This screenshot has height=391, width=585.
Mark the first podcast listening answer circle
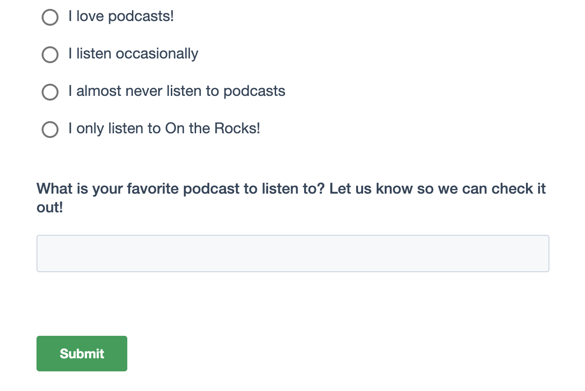(50, 17)
